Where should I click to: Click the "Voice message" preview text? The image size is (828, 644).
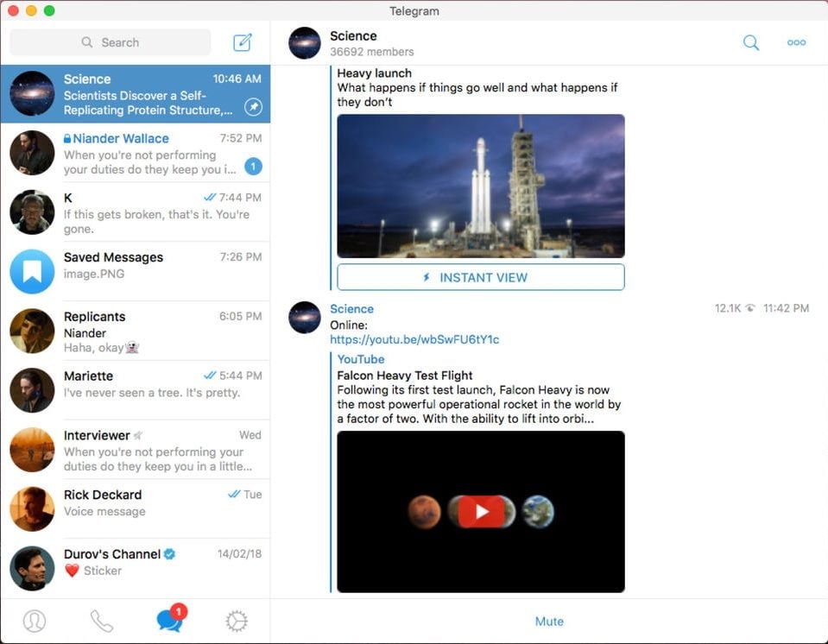[104, 512]
